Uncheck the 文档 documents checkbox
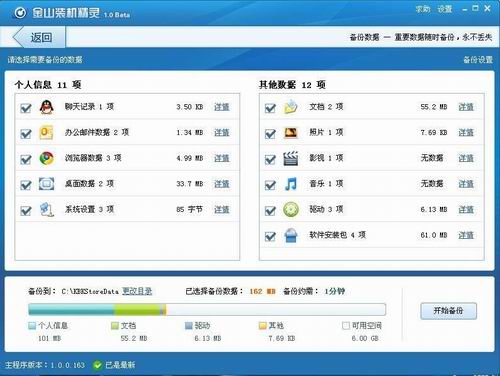Image resolution: width=500 pixels, height=376 pixels. coord(270,108)
